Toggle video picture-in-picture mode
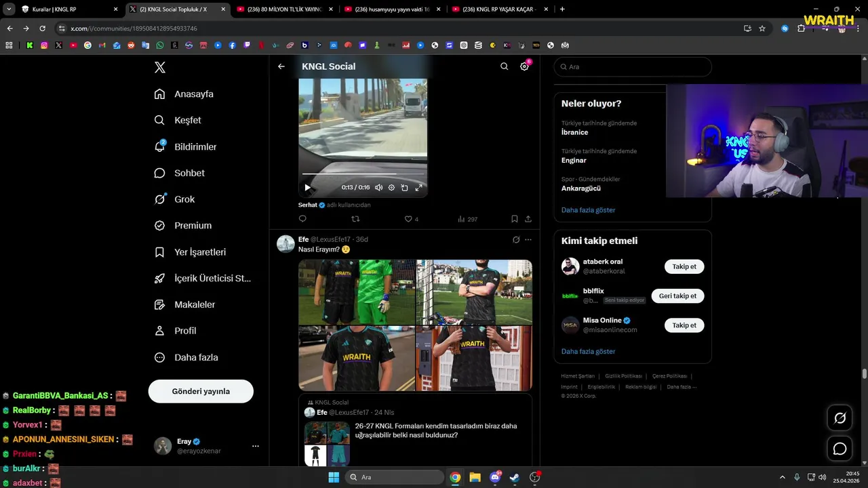Image resolution: width=868 pixels, height=488 pixels. (x=404, y=188)
